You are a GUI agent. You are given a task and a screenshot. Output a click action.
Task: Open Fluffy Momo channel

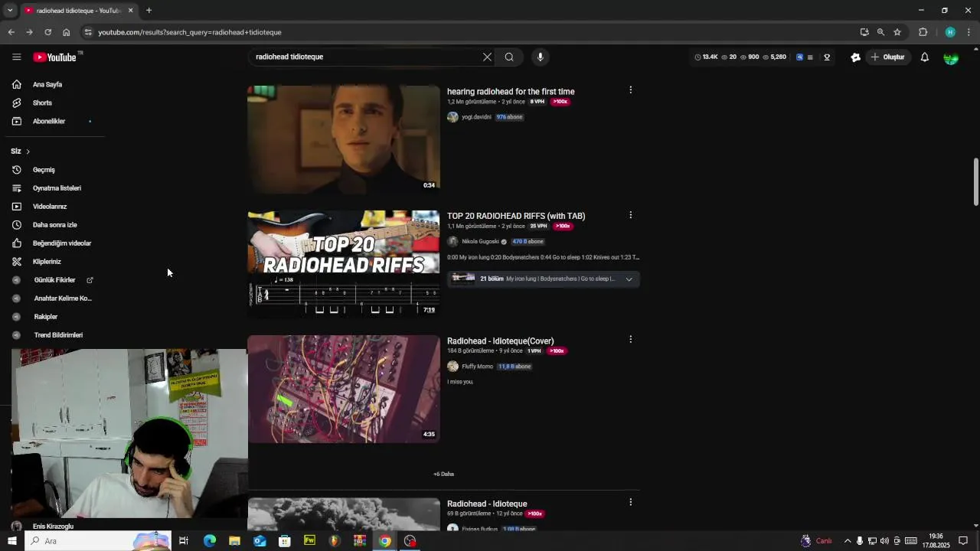point(477,367)
